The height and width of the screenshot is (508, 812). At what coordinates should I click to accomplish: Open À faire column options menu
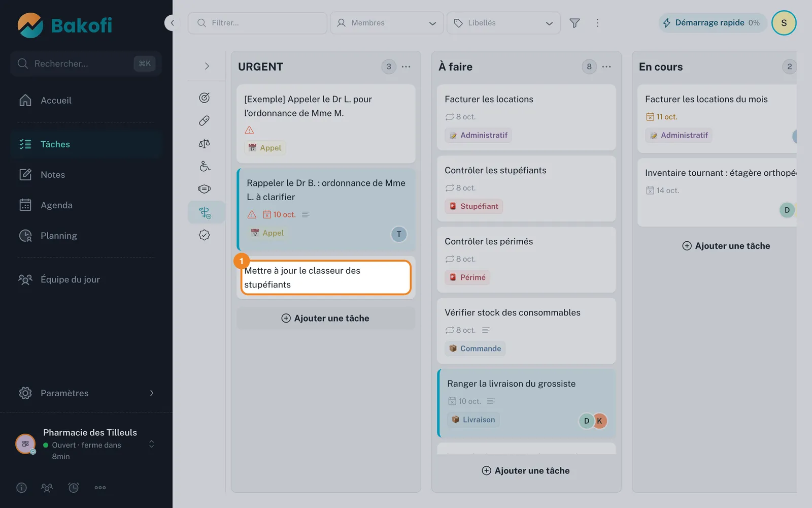(606, 67)
